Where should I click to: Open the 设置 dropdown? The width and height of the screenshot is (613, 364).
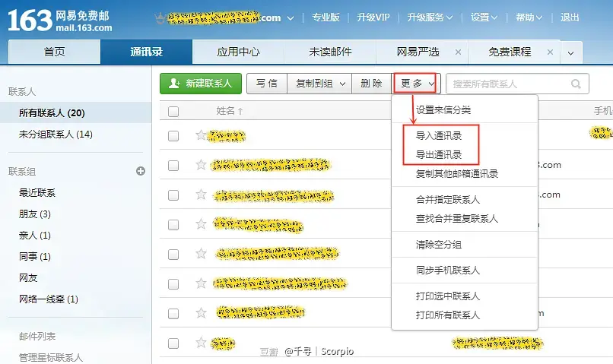[484, 17]
